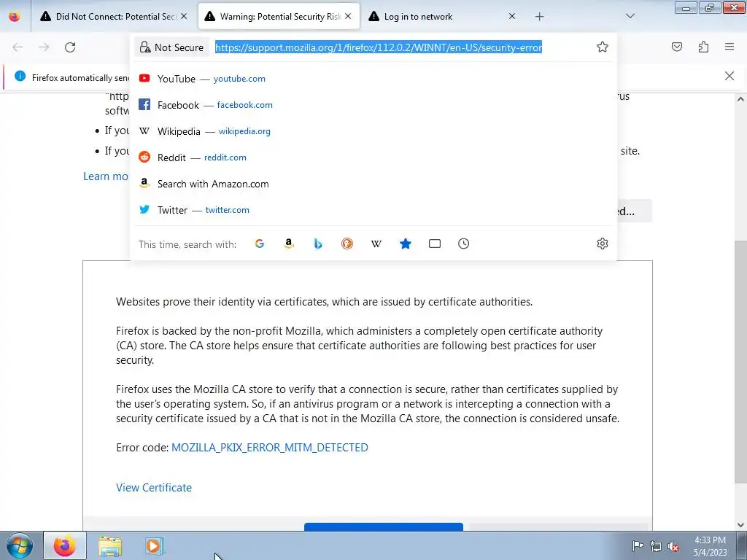
Task: Open the Learn more link
Action: 106,176
